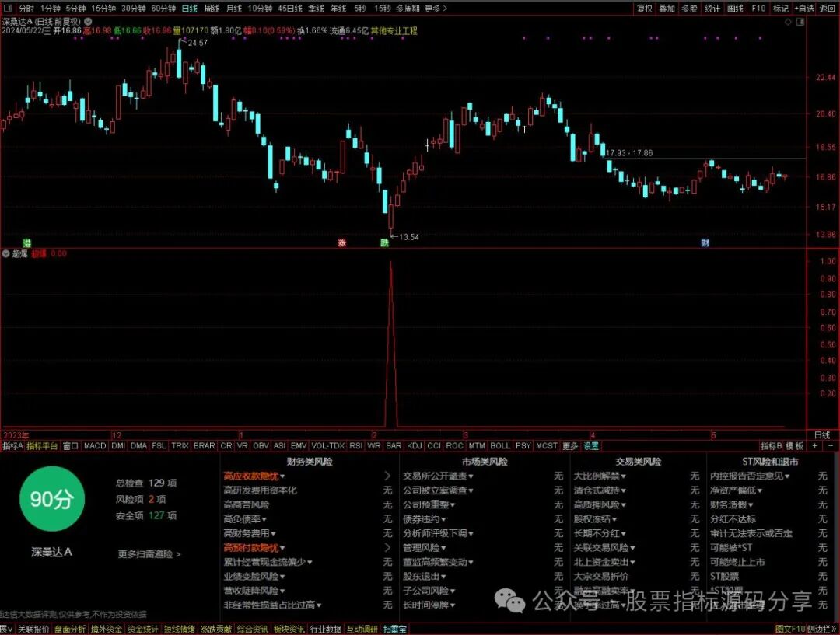Click the panel layout icon before 分时
The image size is (840, 635).
pos(9,8)
